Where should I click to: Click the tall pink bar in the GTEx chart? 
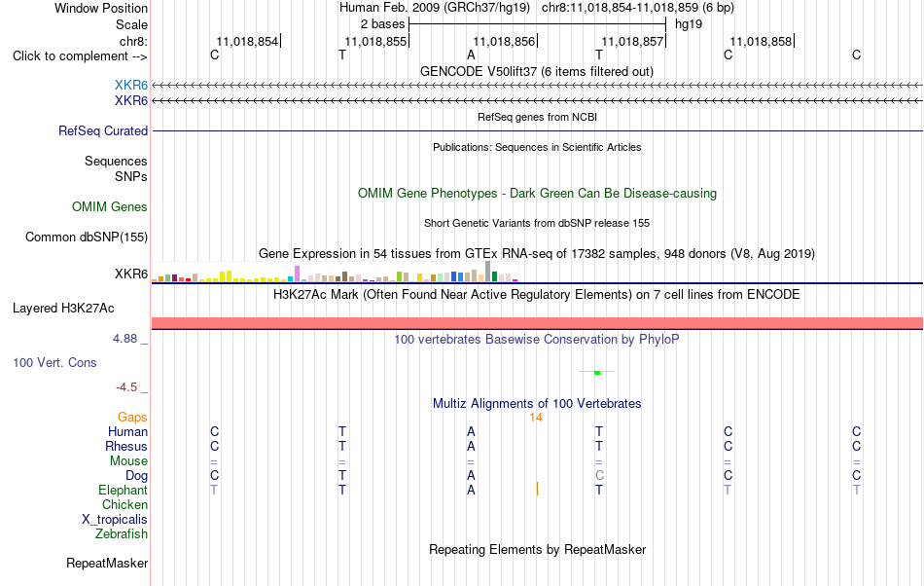297,274
